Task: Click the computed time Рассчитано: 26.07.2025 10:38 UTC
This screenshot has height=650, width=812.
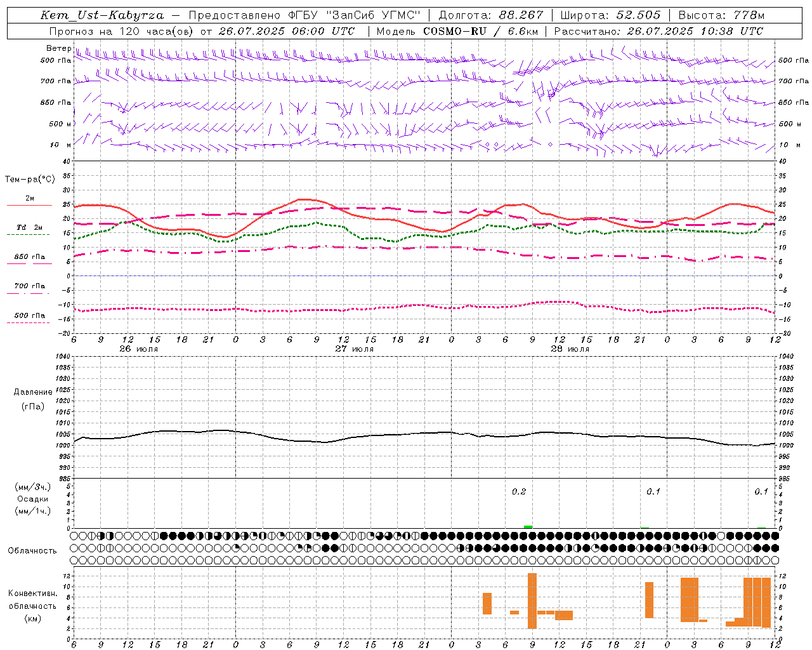Action: 658,31
